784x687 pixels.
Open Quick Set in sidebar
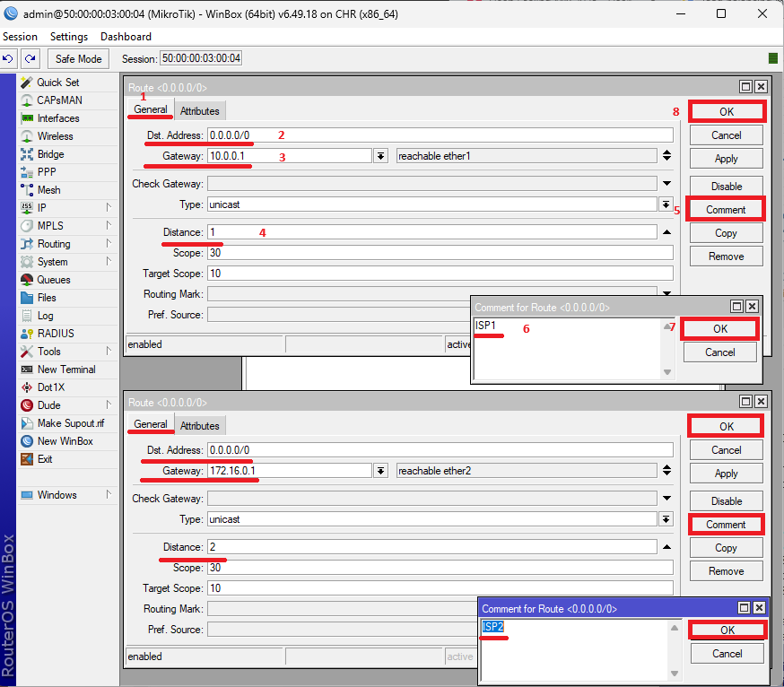tap(57, 83)
